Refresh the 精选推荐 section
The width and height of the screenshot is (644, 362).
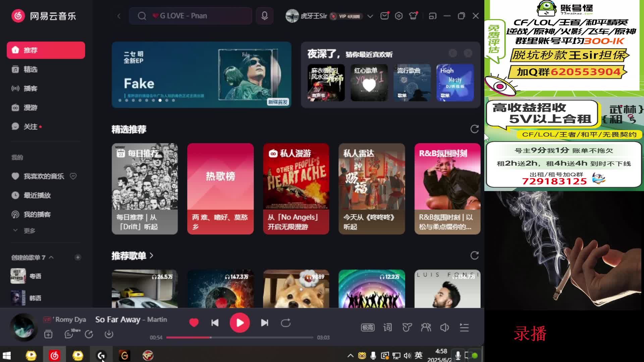(474, 129)
